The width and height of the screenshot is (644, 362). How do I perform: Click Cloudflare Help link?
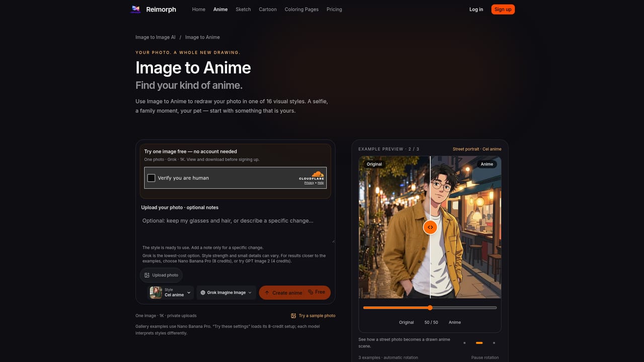pos(320,183)
